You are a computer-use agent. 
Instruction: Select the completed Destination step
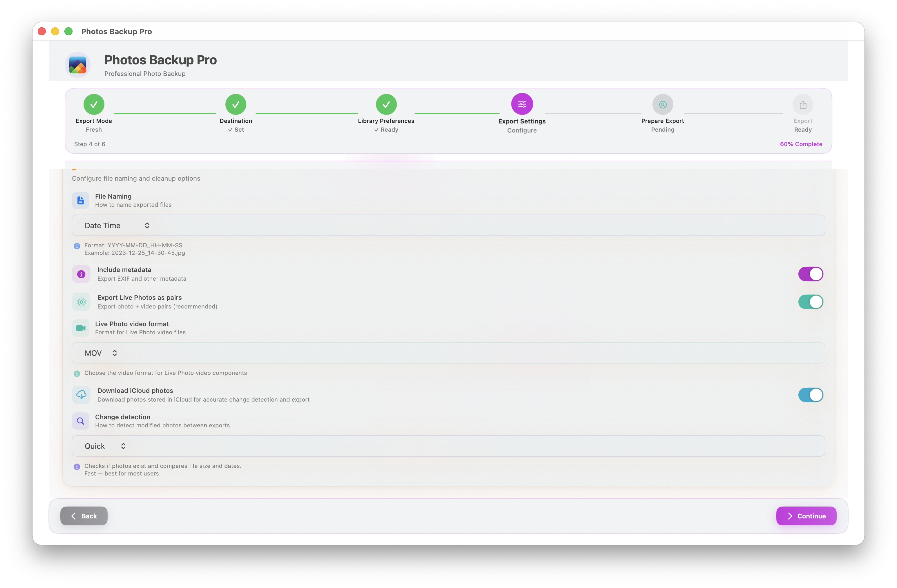coord(236,104)
